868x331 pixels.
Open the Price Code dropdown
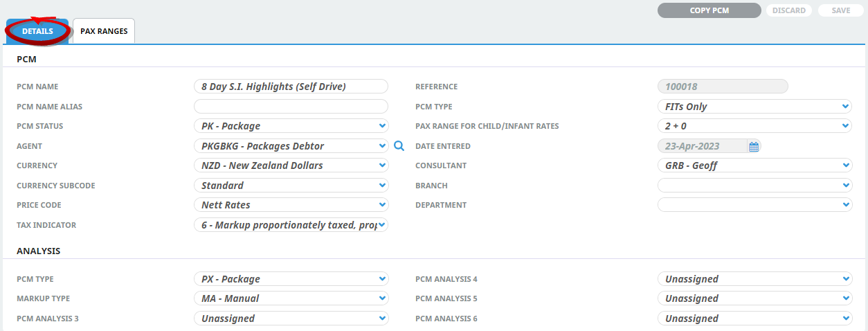point(291,205)
